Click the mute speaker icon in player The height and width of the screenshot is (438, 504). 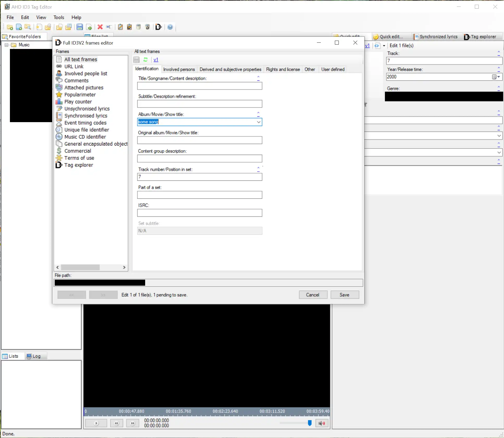point(322,423)
